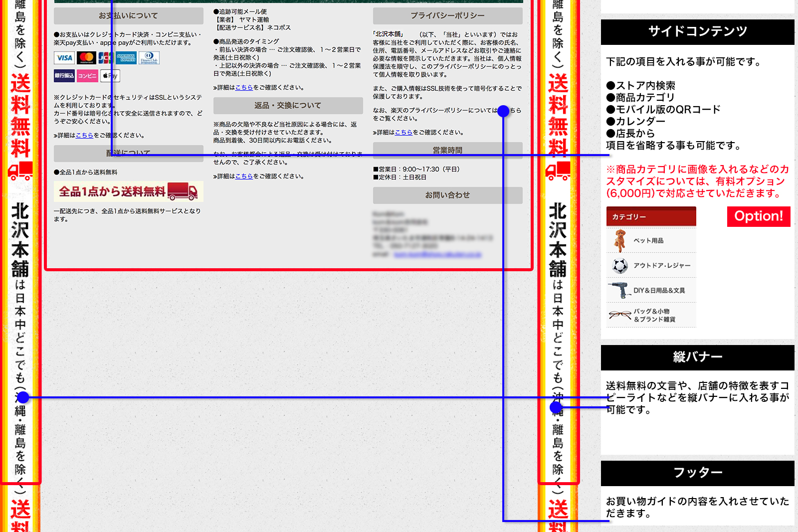Image resolution: width=798 pixels, height=532 pixels.
Task: Click the 営業時間 section header
Action: 448,151
